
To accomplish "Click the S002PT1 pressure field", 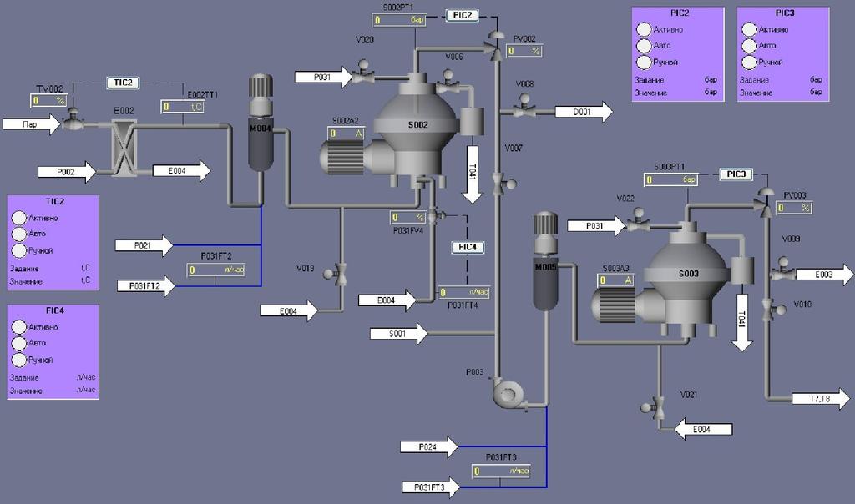I will pos(399,20).
